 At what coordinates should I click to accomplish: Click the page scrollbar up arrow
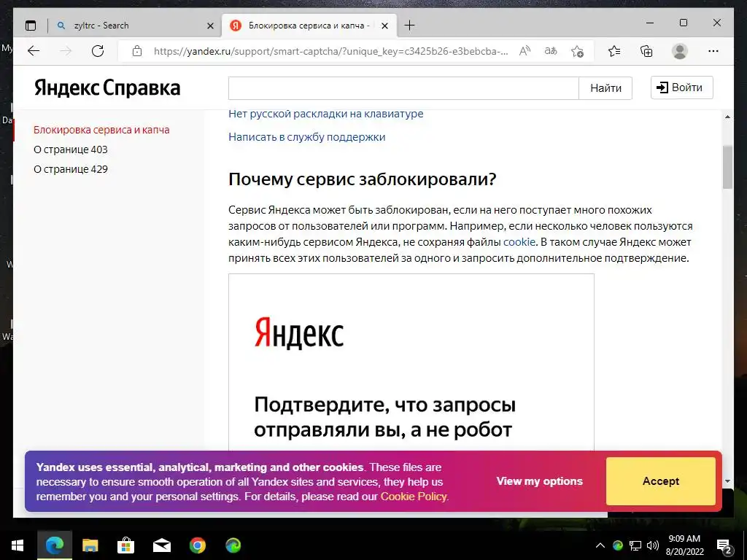pos(727,117)
